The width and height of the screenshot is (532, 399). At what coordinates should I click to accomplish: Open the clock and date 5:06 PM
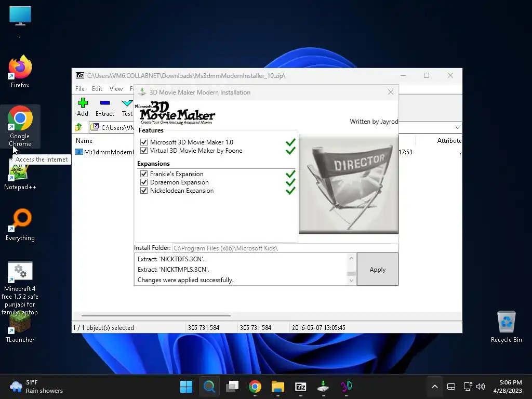[x=508, y=387]
